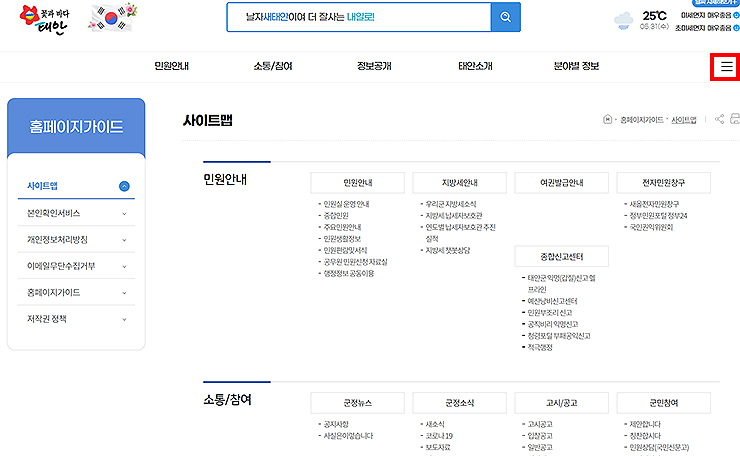
Task: Open the 주요민원안내 link
Action: pyautogui.click(x=342, y=228)
